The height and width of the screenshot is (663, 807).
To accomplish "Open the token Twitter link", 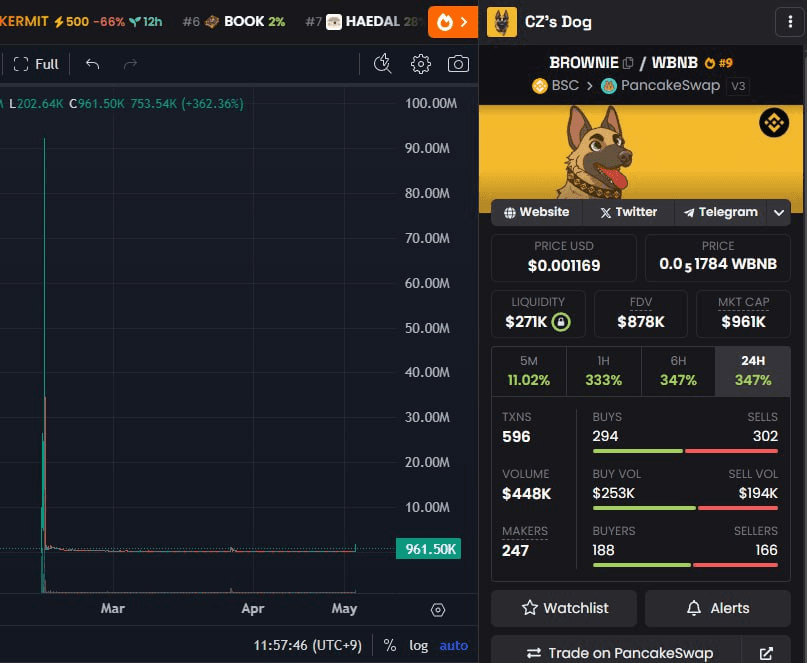I will tap(628, 213).
